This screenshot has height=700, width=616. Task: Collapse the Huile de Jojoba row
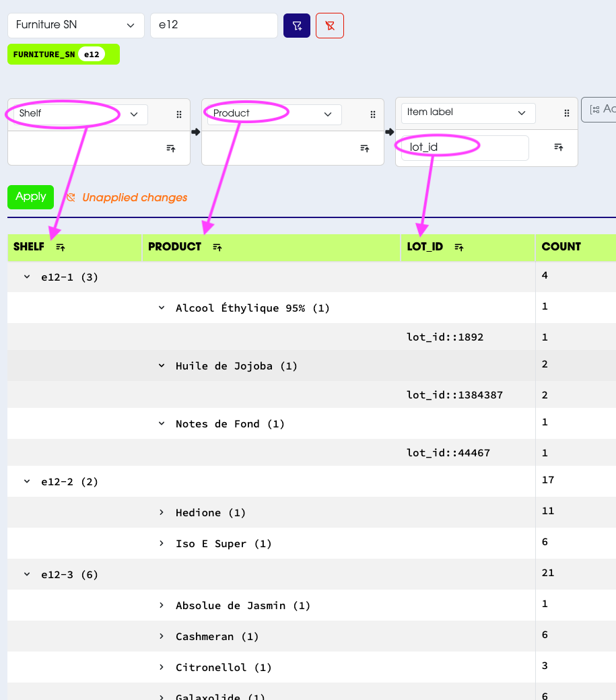tap(162, 365)
